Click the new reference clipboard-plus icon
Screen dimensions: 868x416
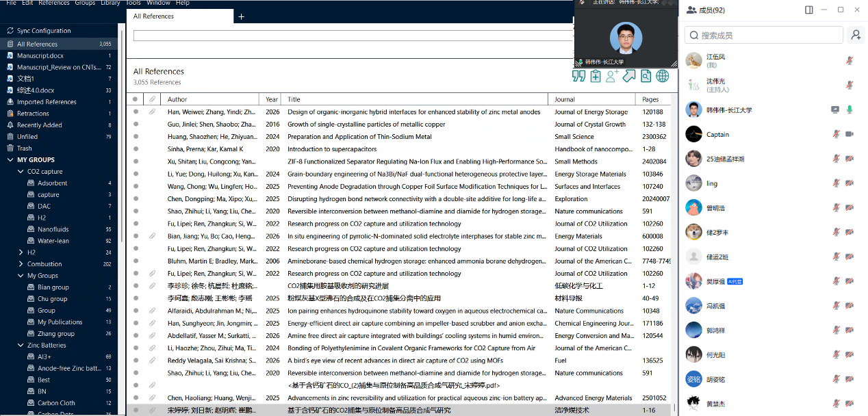(x=596, y=77)
